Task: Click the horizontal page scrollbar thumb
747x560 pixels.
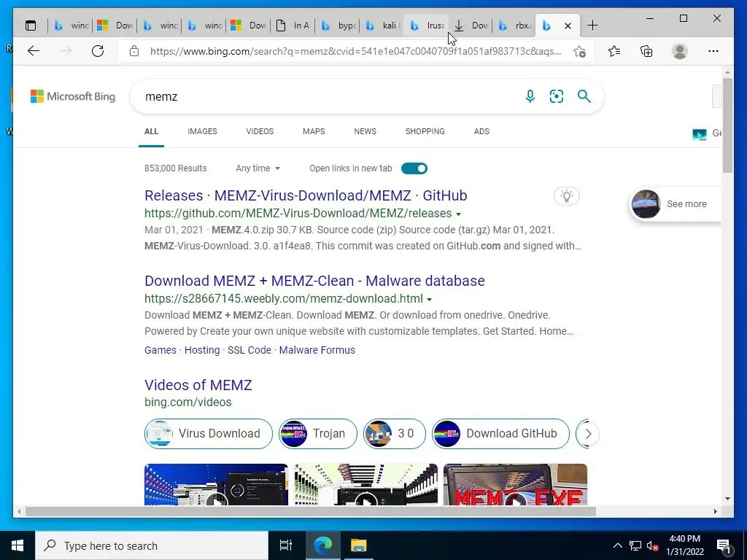Action: tap(310, 511)
